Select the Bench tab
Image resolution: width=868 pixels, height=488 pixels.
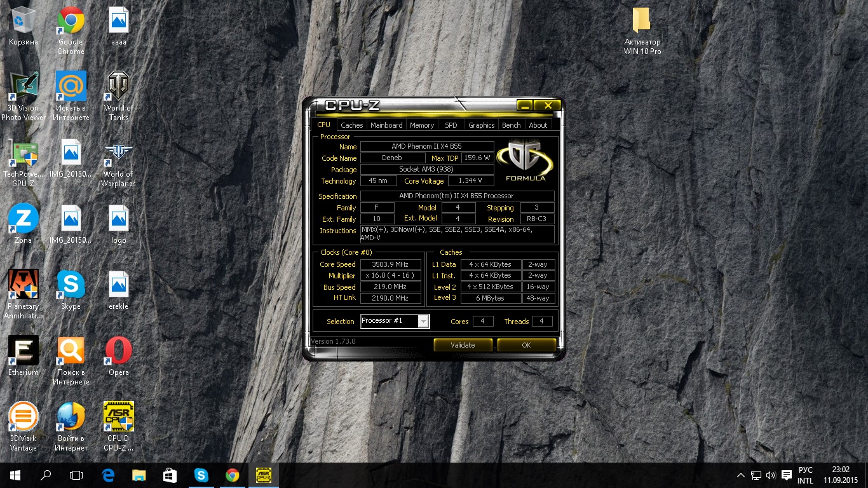511,125
